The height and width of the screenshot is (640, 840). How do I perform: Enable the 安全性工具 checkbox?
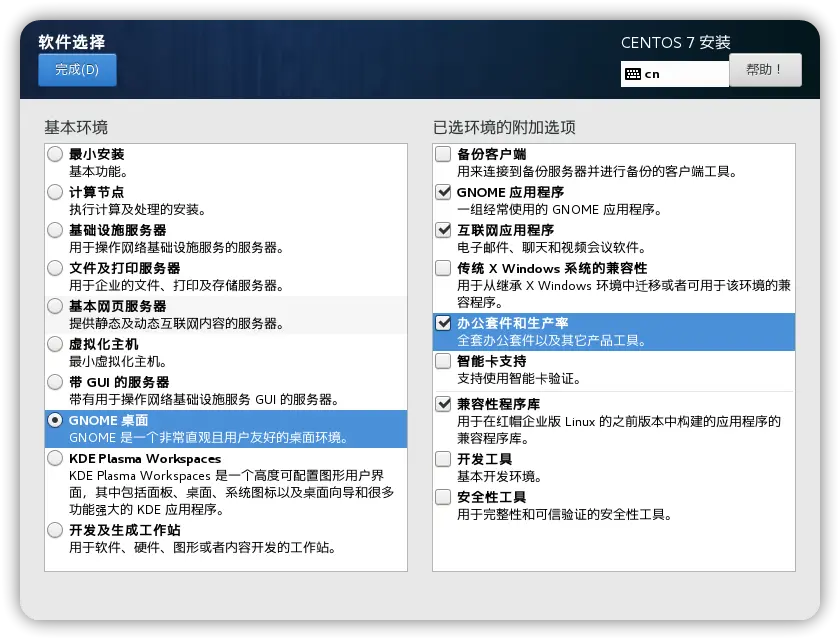tap(443, 497)
